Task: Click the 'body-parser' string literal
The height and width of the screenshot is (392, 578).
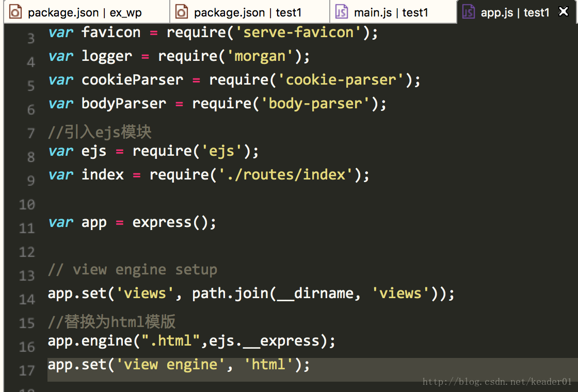Action: [x=315, y=104]
